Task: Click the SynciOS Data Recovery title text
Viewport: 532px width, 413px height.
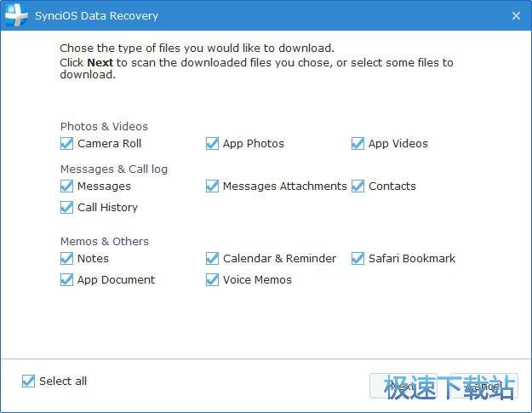Action: coord(97,16)
